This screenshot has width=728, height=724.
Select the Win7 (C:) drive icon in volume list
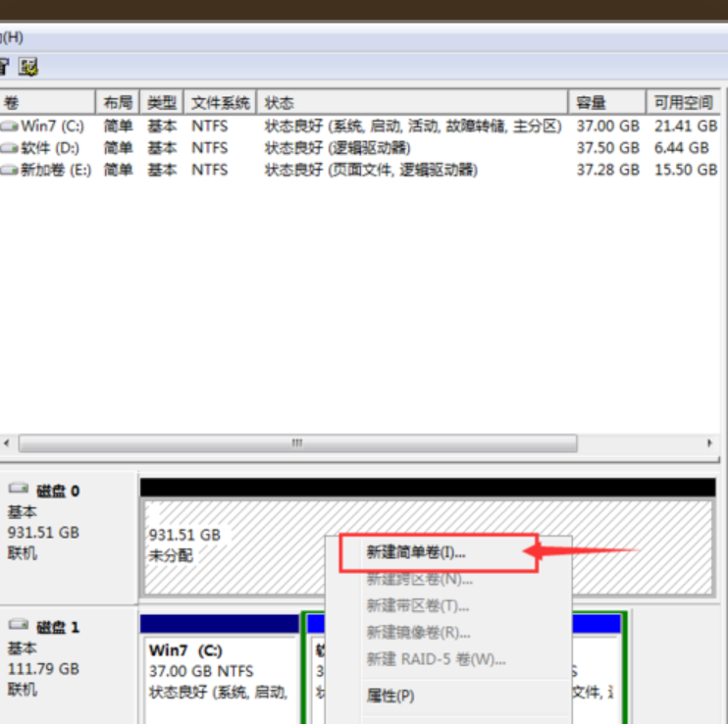10,127
